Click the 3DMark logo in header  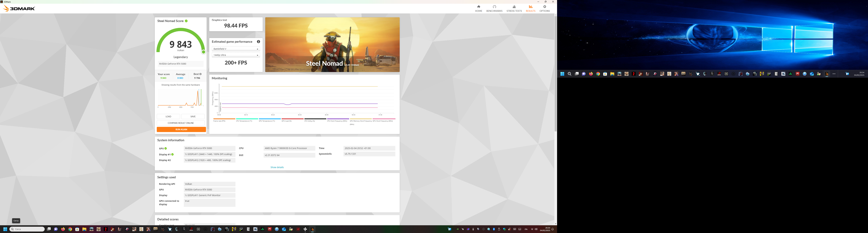(19, 8)
